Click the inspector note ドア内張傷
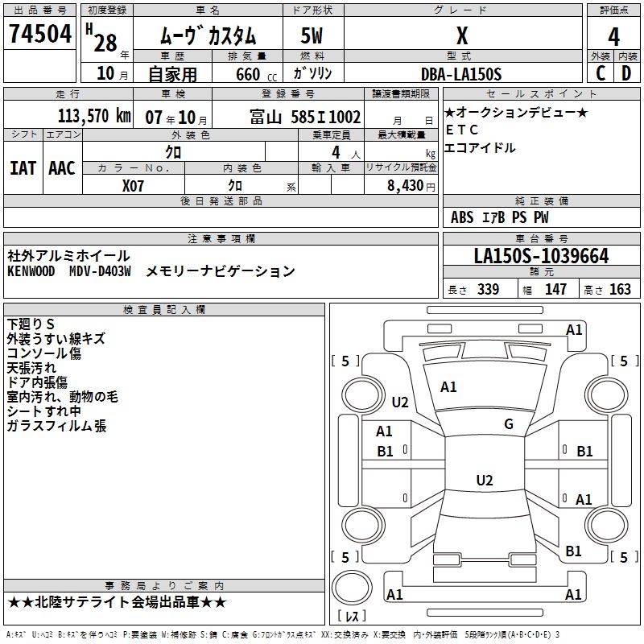Image resolution: width=644 pixels, height=644 pixels. point(37,382)
